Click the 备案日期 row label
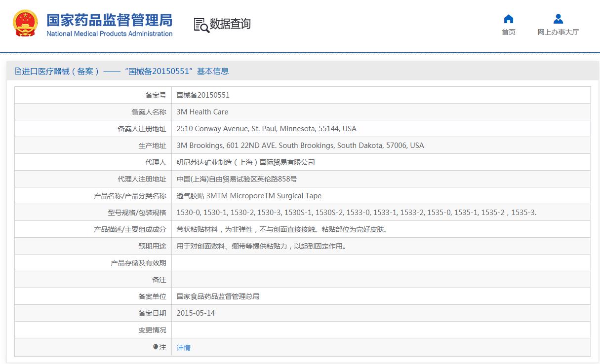 [x=152, y=313]
